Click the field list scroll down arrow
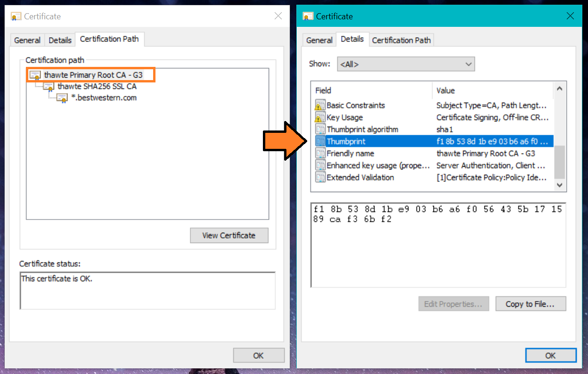588x374 pixels. 560,185
